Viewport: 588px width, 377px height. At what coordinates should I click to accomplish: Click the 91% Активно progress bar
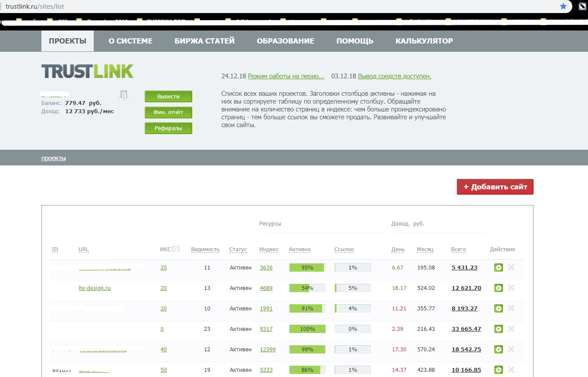click(x=307, y=308)
